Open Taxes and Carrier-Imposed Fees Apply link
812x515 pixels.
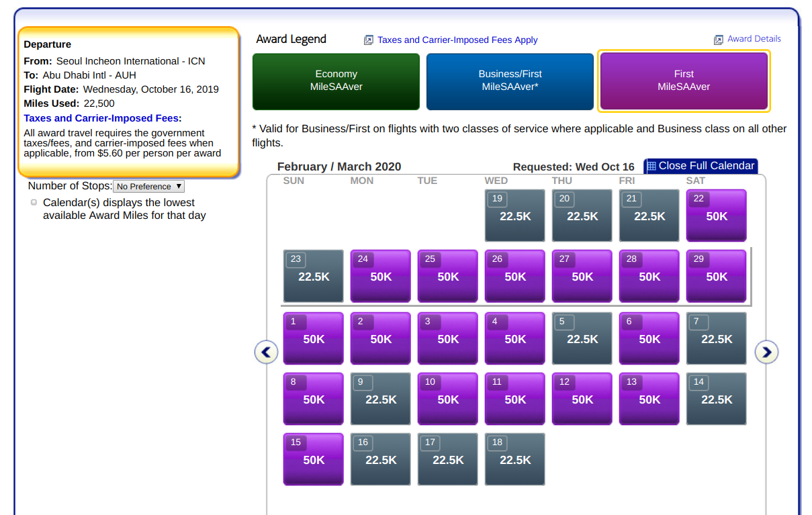[457, 40]
